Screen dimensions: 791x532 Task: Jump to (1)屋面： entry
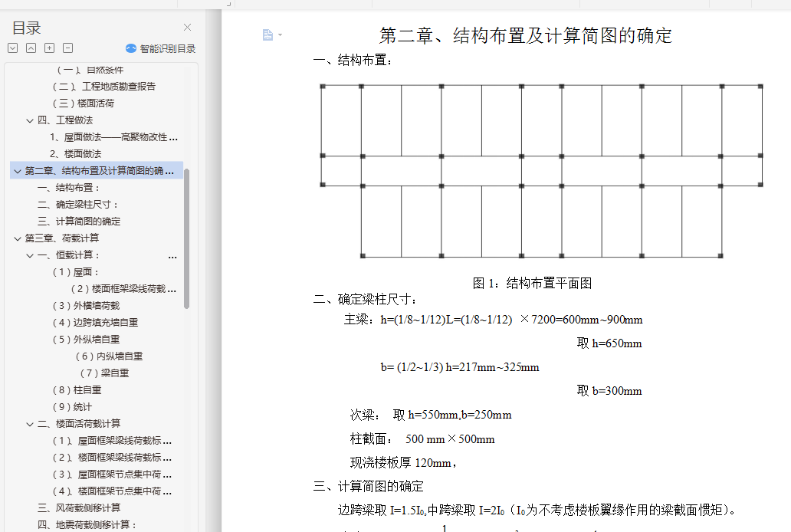pyautogui.click(x=76, y=272)
